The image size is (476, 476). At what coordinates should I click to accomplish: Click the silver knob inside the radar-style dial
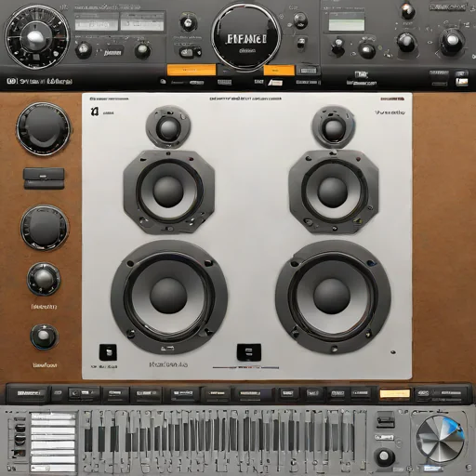35,39
